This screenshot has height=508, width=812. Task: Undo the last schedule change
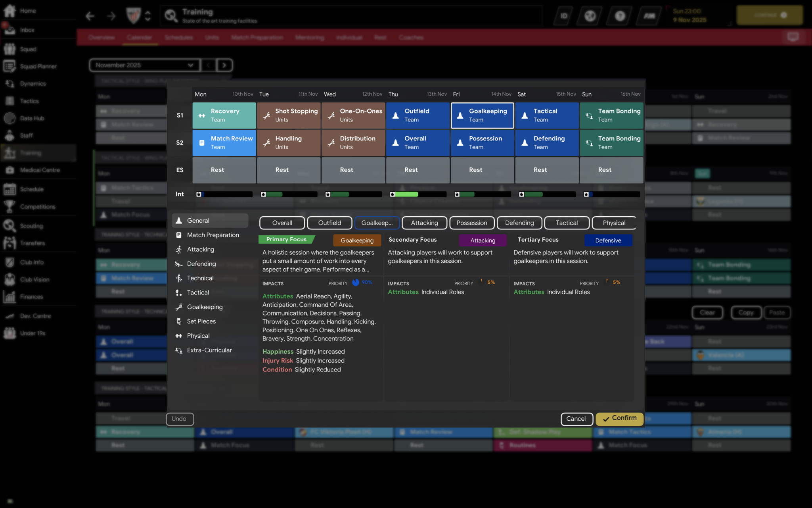(180, 419)
